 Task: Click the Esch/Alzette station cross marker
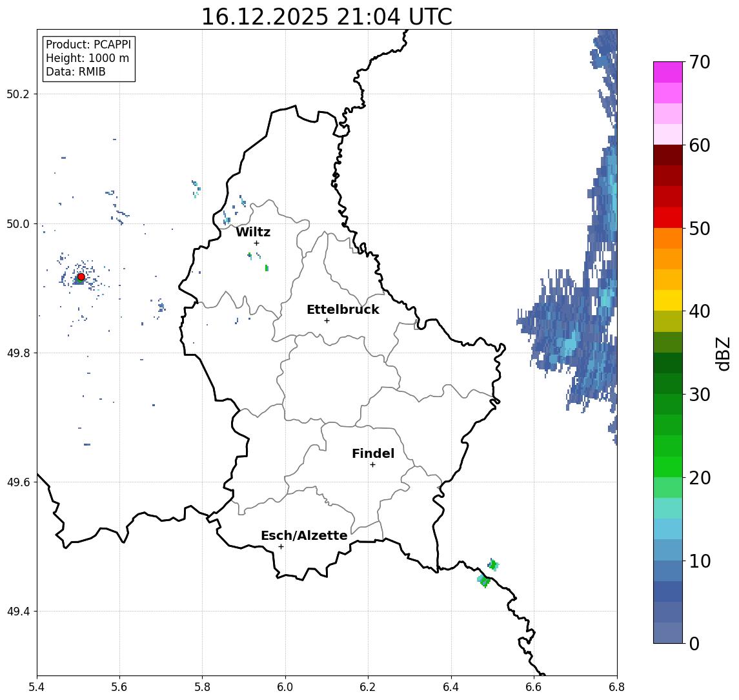click(281, 547)
